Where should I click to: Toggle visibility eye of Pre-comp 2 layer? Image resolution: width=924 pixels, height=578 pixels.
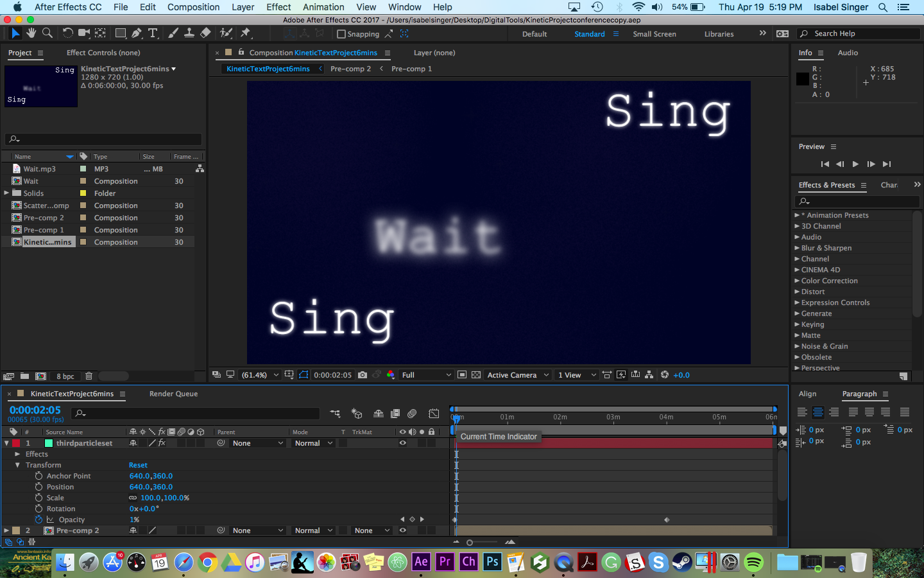click(403, 530)
